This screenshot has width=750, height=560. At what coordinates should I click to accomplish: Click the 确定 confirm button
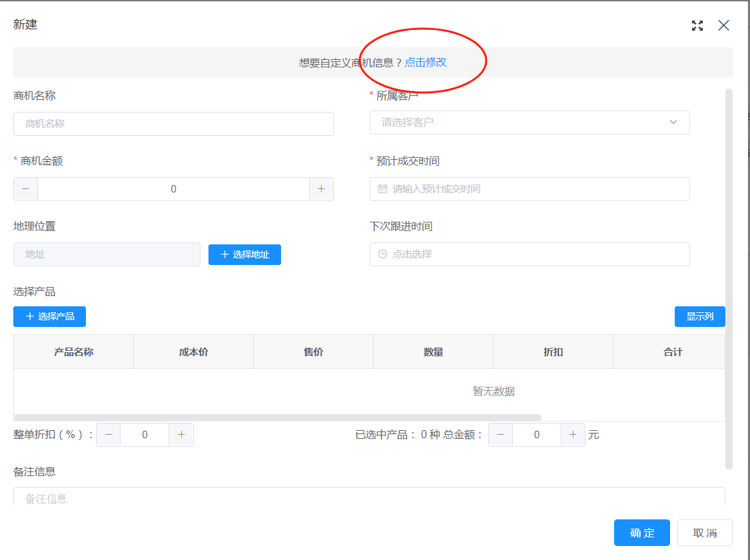[641, 533]
